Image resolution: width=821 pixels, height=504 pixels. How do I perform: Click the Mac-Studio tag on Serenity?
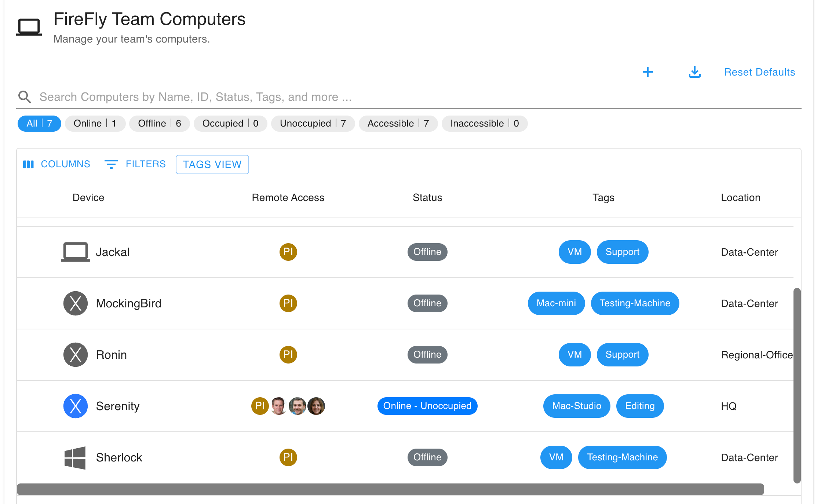click(x=577, y=406)
